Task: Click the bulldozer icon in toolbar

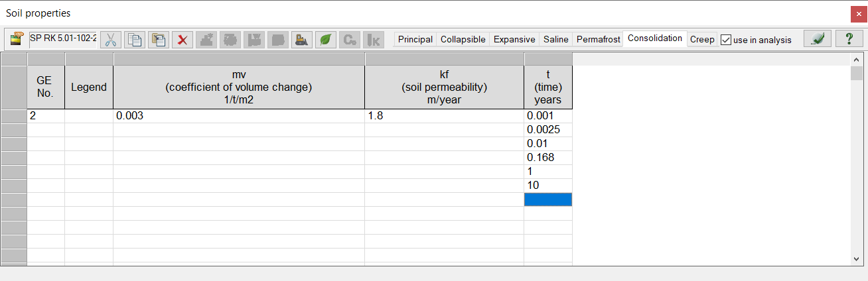Action: pyautogui.click(x=302, y=40)
